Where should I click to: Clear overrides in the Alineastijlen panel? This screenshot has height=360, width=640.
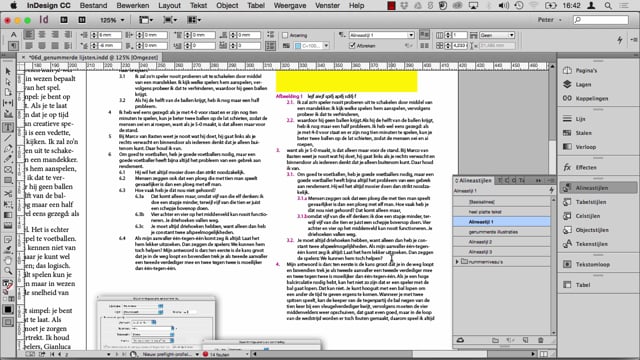click(510, 340)
